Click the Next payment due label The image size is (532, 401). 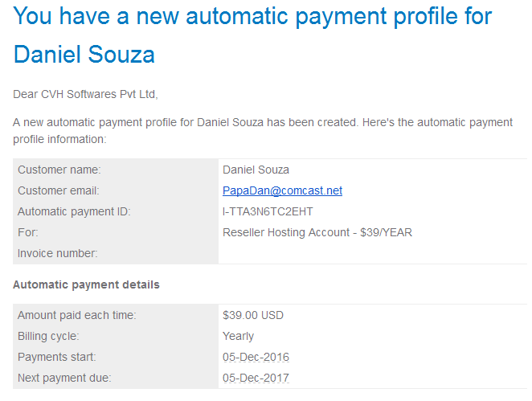(x=64, y=378)
